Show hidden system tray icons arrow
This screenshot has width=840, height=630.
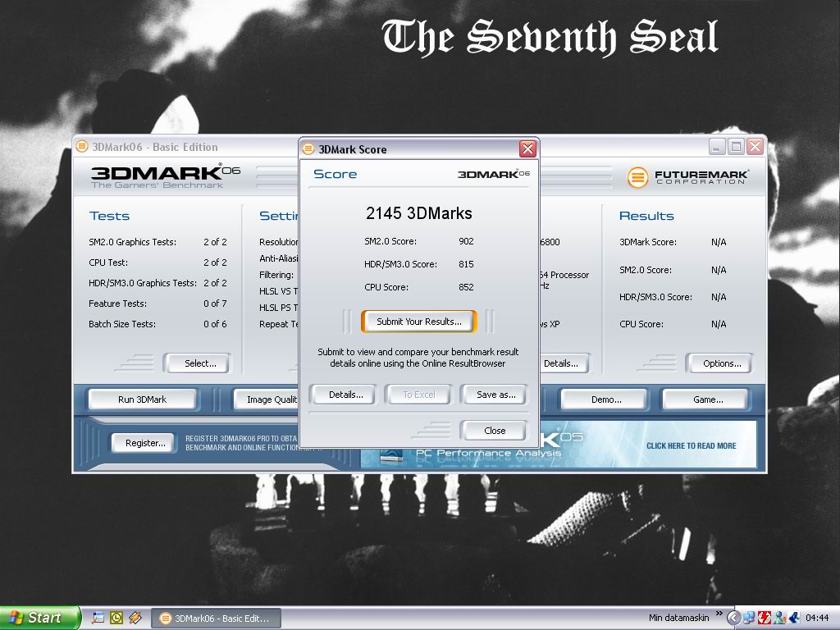click(733, 618)
